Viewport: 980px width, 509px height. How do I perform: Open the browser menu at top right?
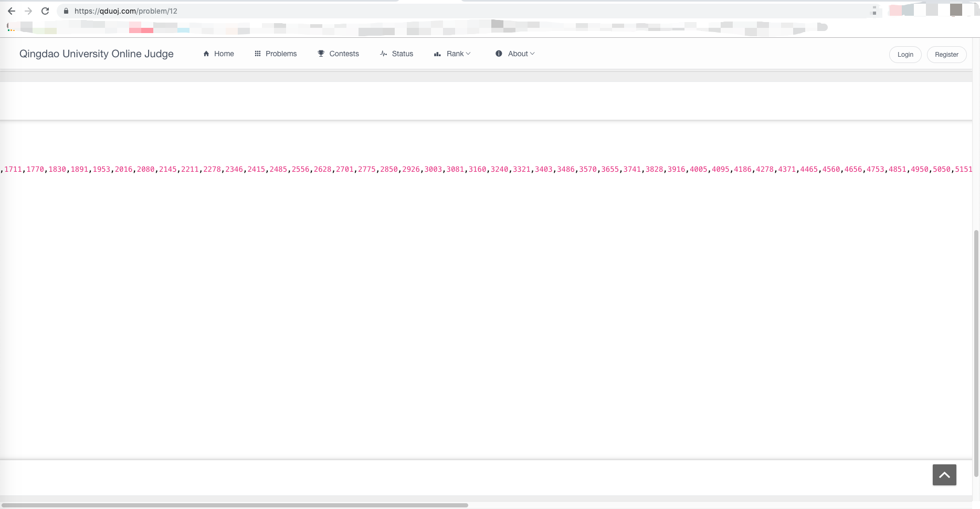click(x=874, y=11)
